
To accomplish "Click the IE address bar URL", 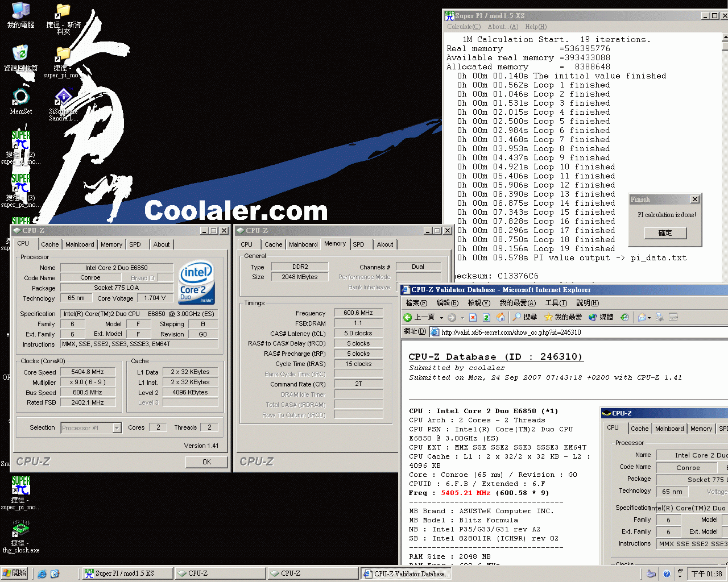I will pos(511,332).
